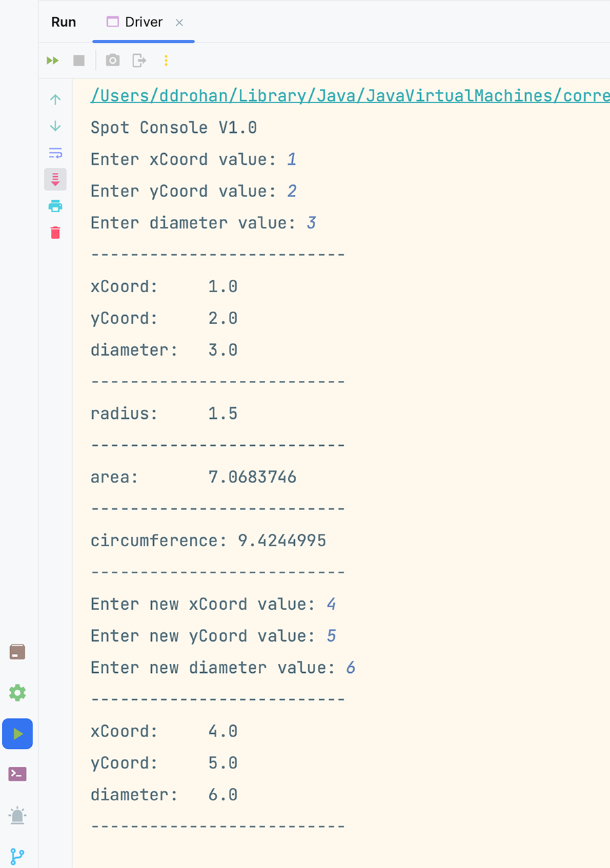610x868 pixels.
Task: Toggle scroll to end of console
Action: (56, 180)
